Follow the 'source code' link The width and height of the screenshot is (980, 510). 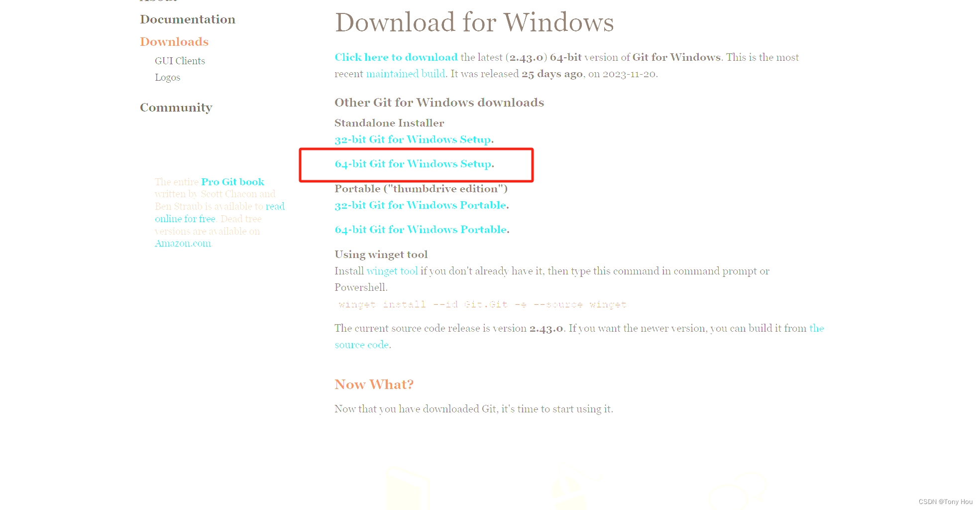pyautogui.click(x=362, y=345)
